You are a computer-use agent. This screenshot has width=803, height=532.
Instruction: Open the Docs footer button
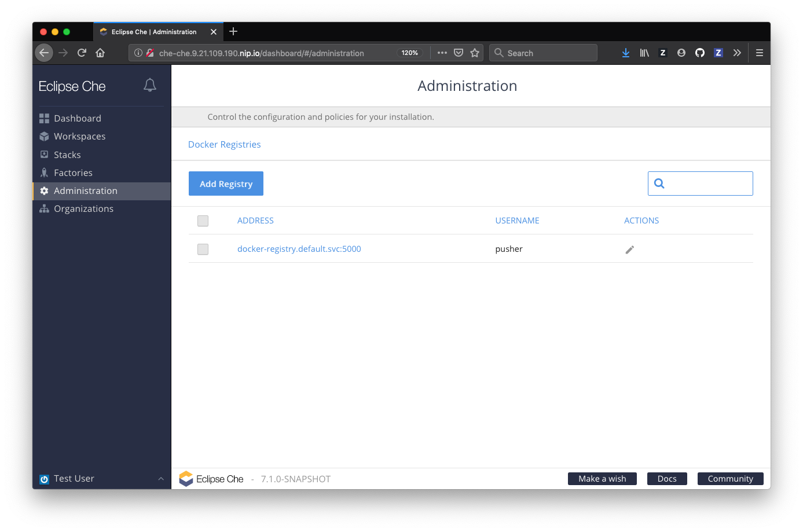click(667, 479)
